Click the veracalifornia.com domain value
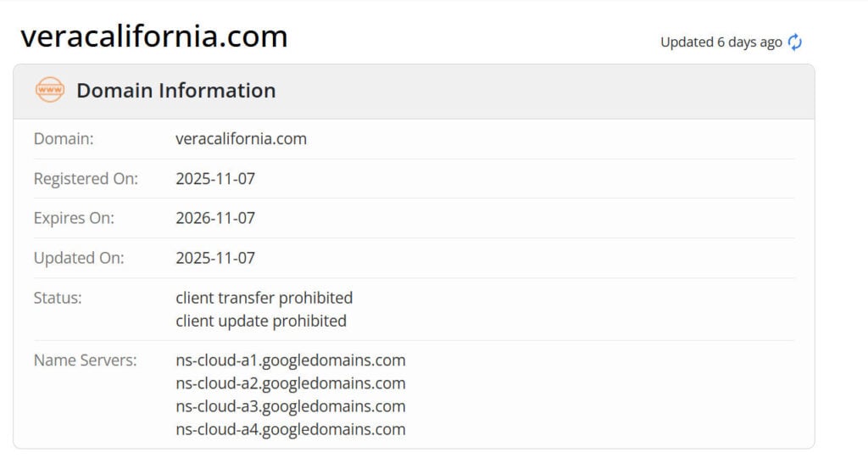 click(x=241, y=138)
